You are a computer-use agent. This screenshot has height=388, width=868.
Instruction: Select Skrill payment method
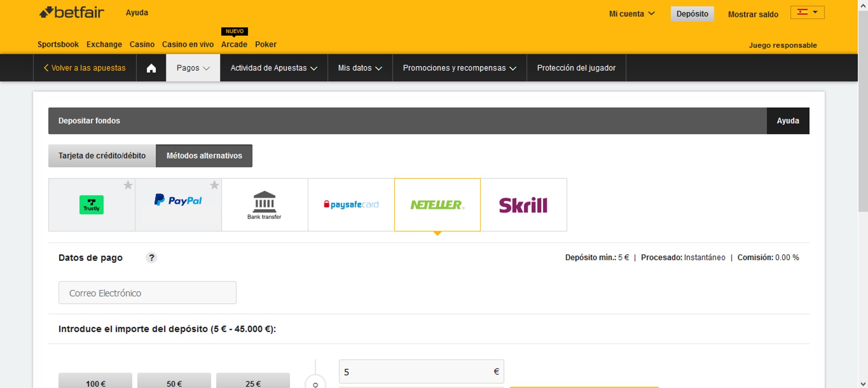click(x=524, y=205)
